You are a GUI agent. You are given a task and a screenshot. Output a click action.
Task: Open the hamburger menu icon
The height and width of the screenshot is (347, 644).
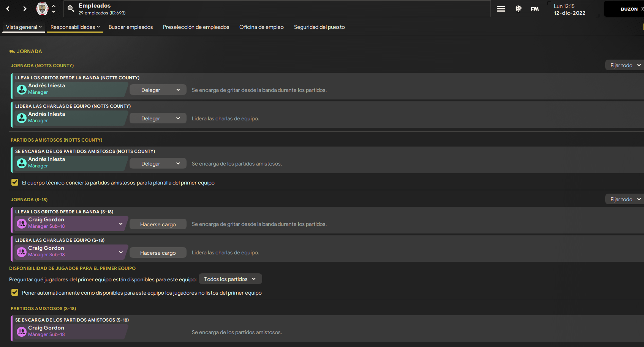501,9
